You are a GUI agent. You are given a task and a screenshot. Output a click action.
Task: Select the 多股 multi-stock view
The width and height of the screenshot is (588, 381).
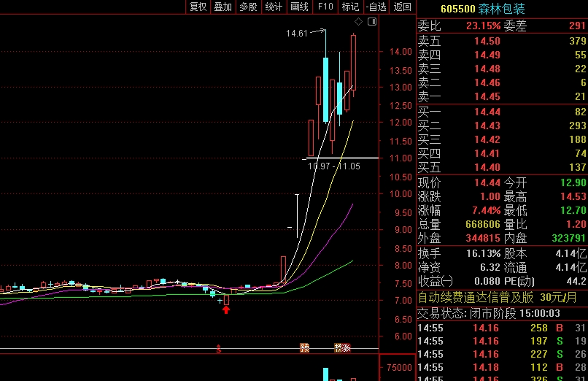click(x=248, y=7)
